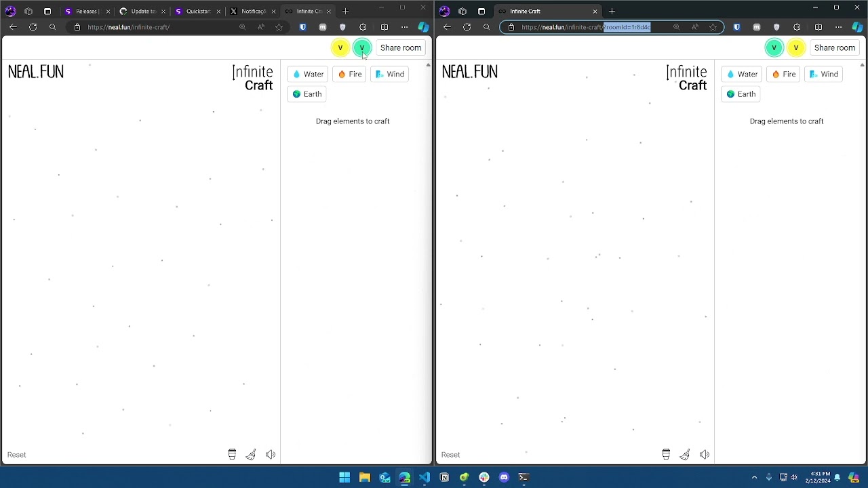Click Reset in the left window
Viewport: 868px width, 488px height.
pos(16,455)
